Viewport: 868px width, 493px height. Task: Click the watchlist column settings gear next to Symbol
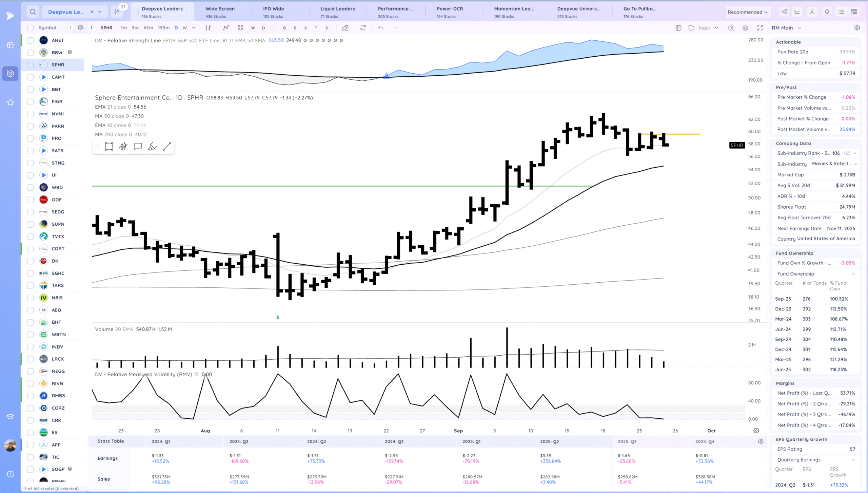tap(80, 28)
